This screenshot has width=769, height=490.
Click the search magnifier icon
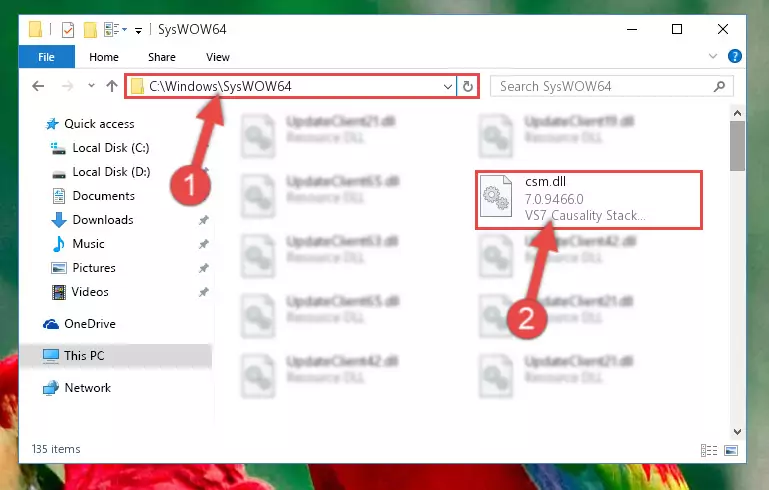[x=719, y=87]
